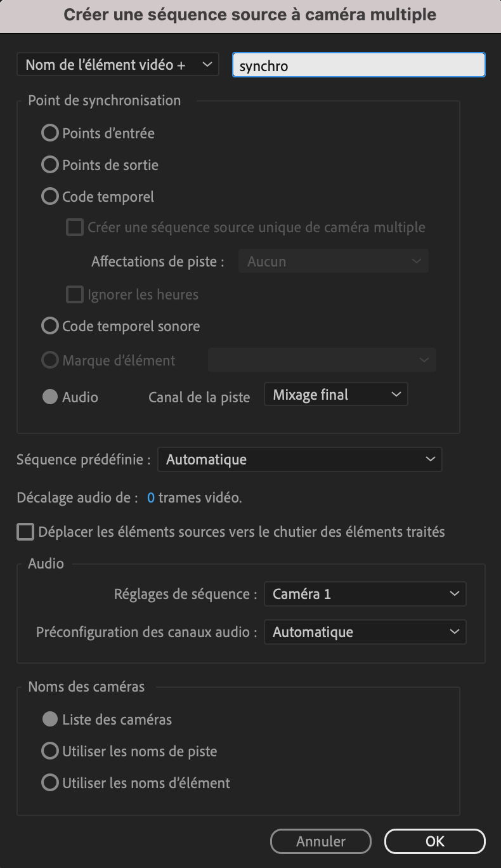The width and height of the screenshot is (501, 868).
Task: Click the audio offset value 0
Action: click(151, 498)
